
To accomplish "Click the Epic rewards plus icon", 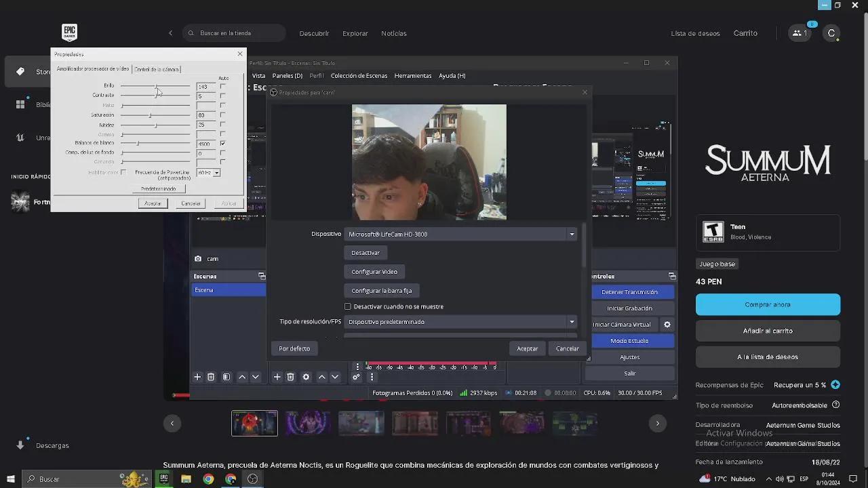I will coord(835,384).
